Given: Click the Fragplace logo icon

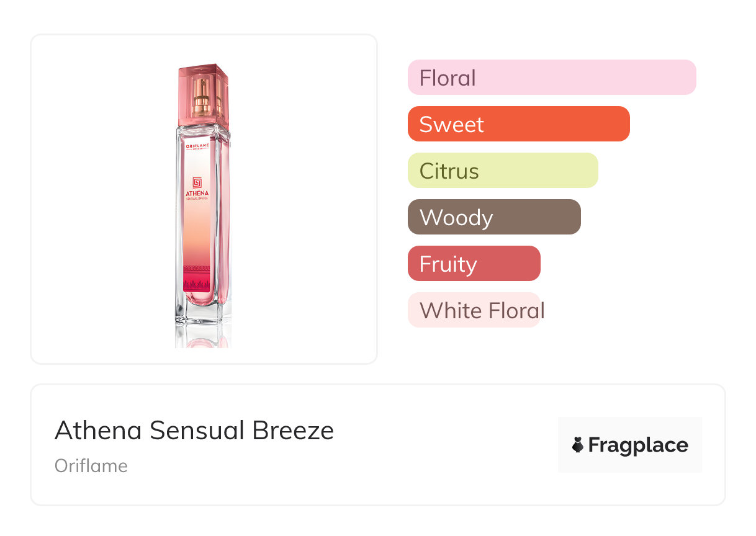Looking at the screenshot, I should pyautogui.click(x=578, y=445).
